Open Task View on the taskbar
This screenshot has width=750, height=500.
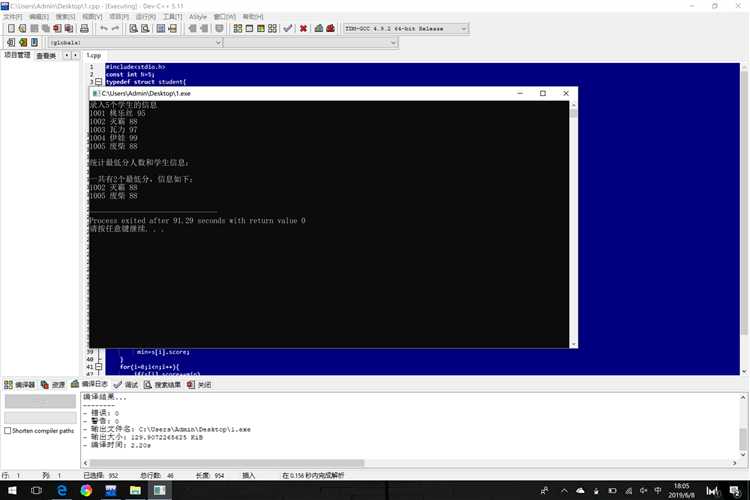click(x=36, y=490)
